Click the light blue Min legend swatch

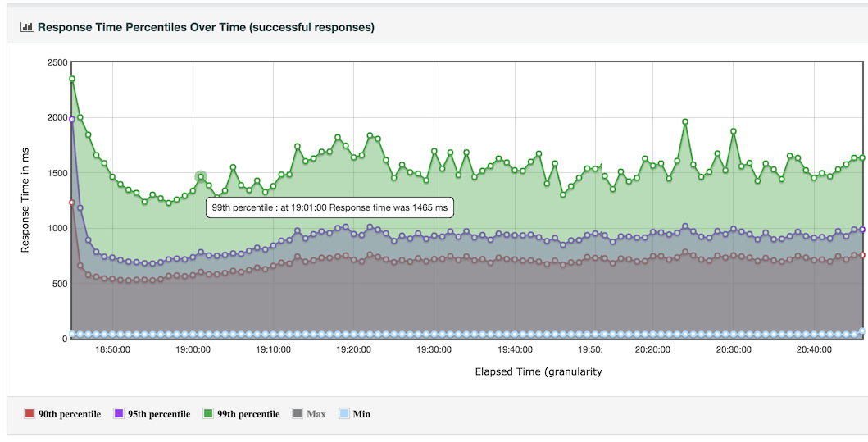click(344, 414)
